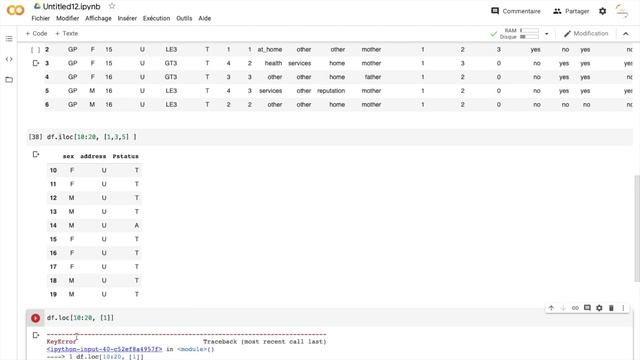Open the Fichier menu
640x360 pixels.
tap(40, 18)
